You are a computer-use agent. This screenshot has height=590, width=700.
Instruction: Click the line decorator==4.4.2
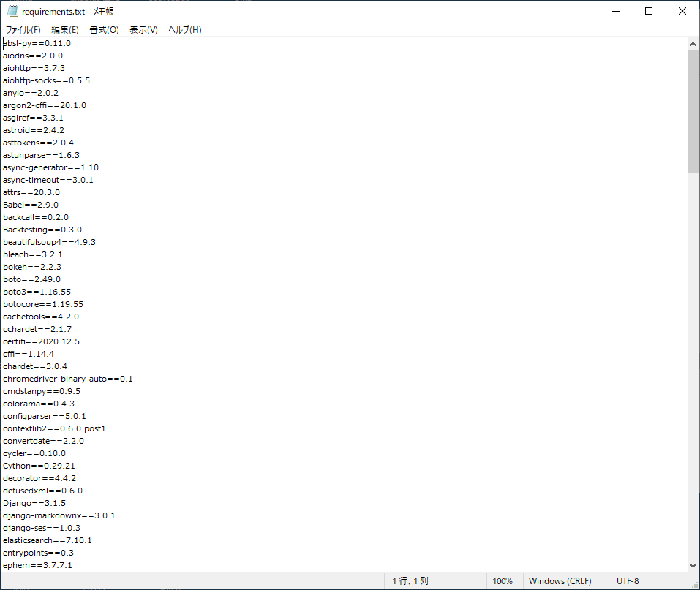point(39,478)
